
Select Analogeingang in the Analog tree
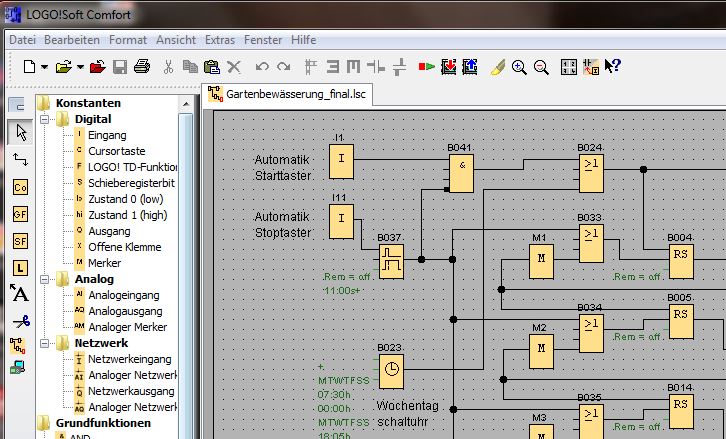[124, 295]
